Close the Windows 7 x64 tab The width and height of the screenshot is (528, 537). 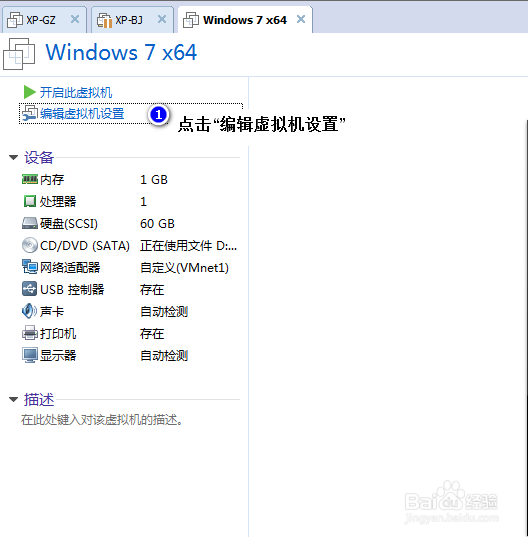pos(301,20)
